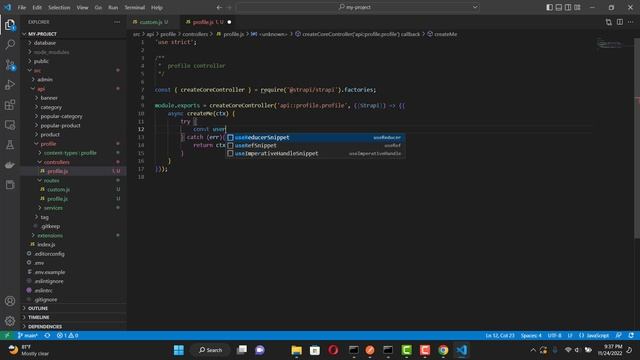
Task: Open File Explorer from the taskbar
Action: pyautogui.click(x=296, y=350)
